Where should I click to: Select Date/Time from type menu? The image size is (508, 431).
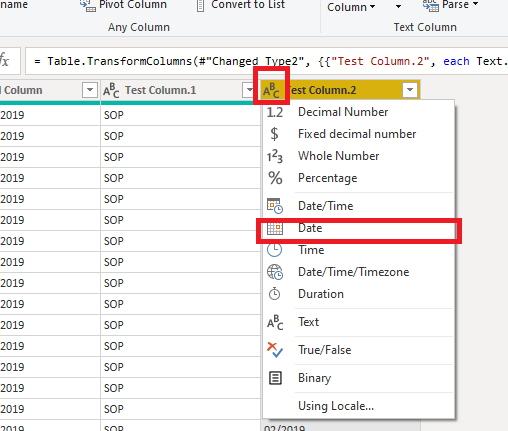(x=359, y=206)
